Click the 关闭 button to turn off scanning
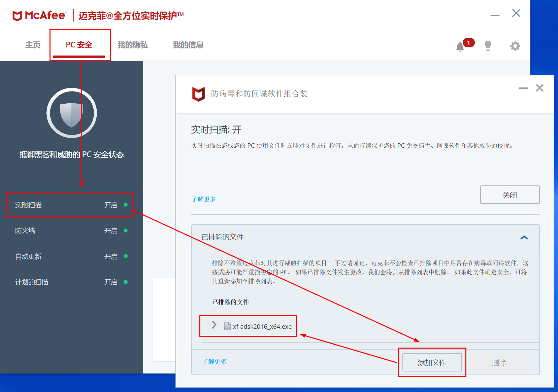 coord(510,195)
